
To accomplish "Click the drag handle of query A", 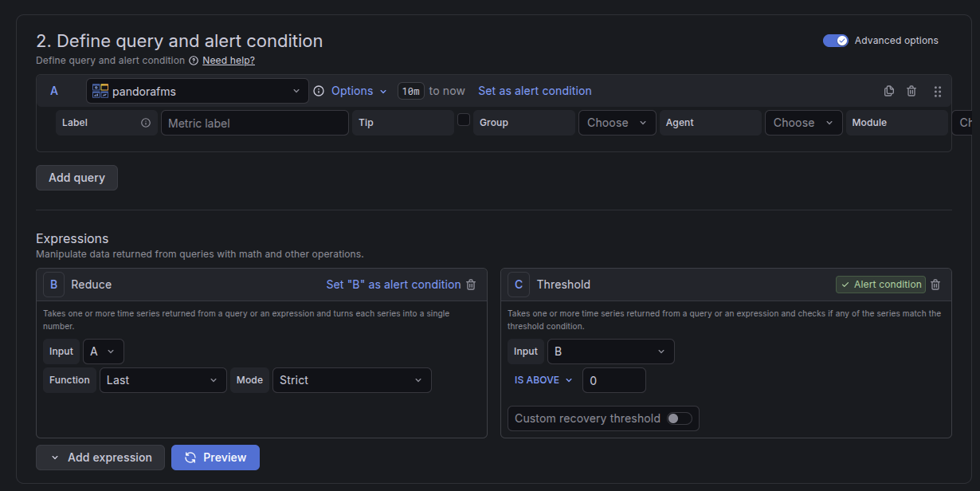I will click(x=938, y=91).
